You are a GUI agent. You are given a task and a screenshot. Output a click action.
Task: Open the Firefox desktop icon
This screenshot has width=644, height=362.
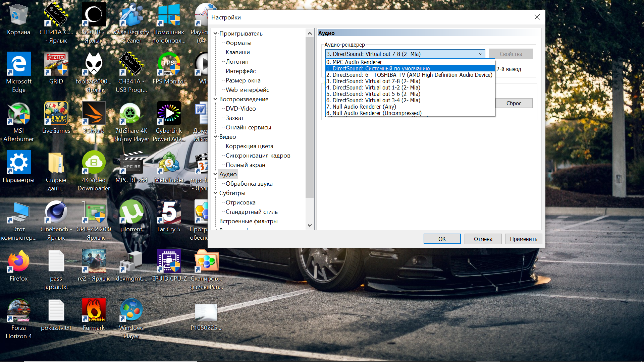point(19,262)
